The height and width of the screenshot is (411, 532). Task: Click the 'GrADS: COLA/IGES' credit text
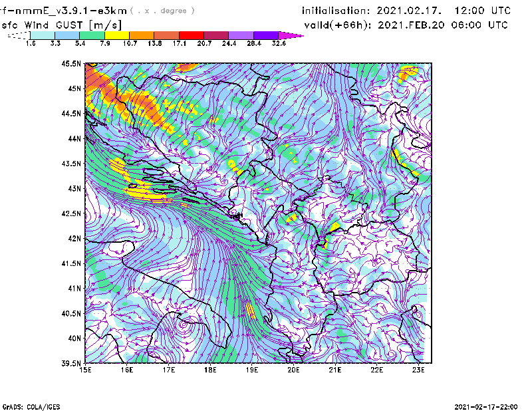[x=31, y=407]
